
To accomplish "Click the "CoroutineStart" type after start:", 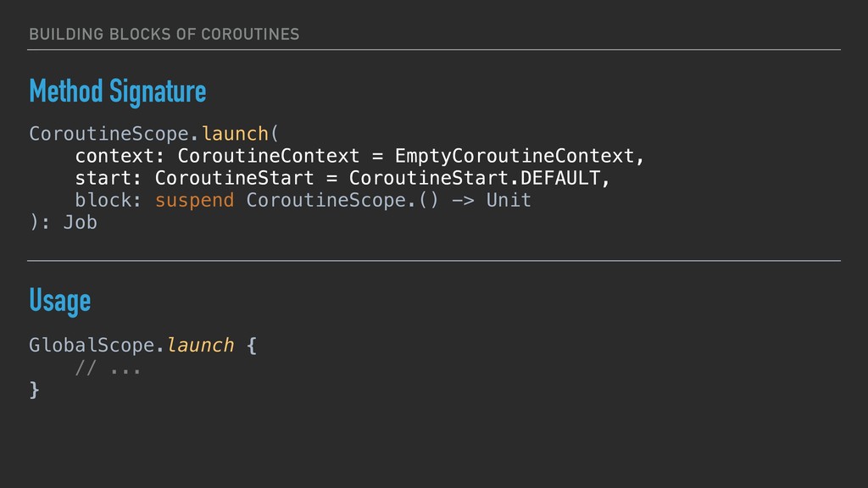I will [x=234, y=179].
